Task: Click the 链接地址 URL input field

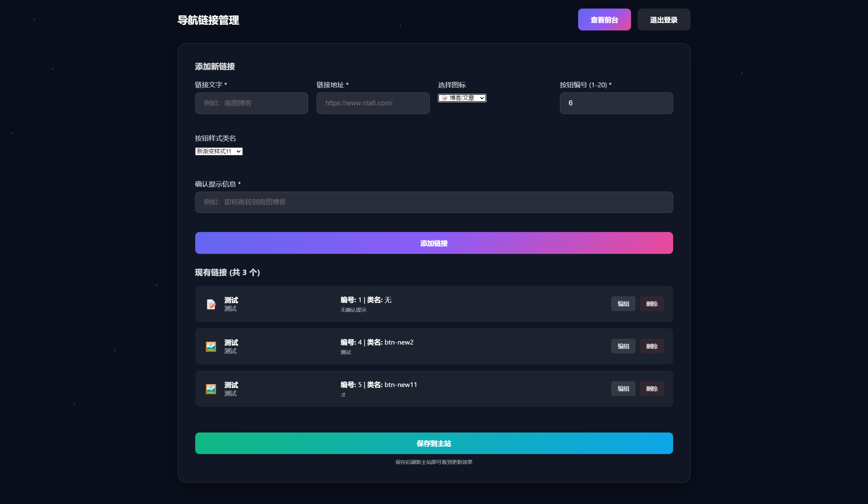Action: pos(373,103)
